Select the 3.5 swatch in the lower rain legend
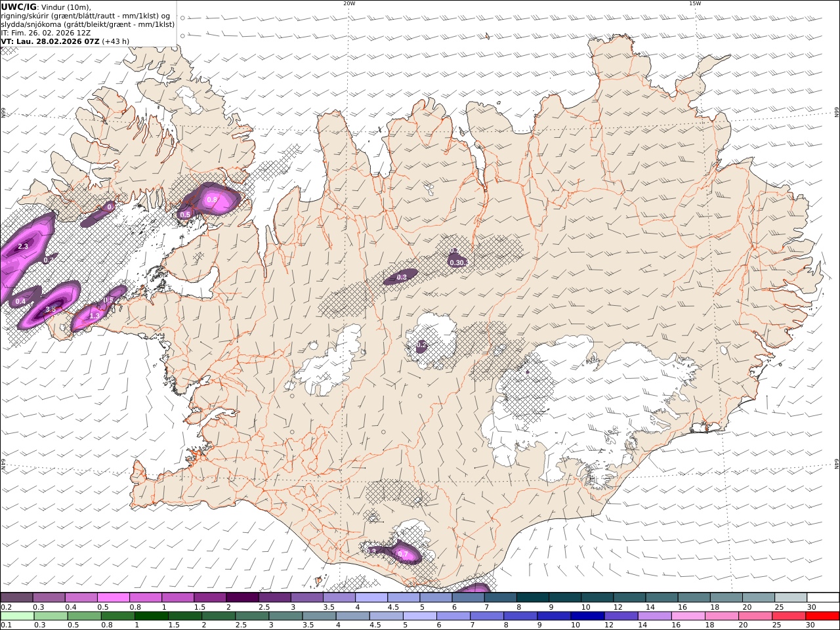The image size is (840, 630). (x=319, y=616)
